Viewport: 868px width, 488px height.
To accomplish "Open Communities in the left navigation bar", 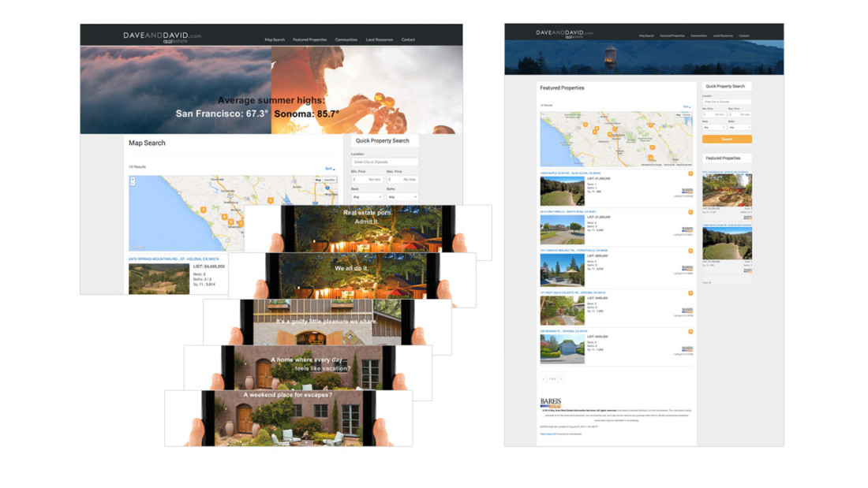I will [x=346, y=39].
